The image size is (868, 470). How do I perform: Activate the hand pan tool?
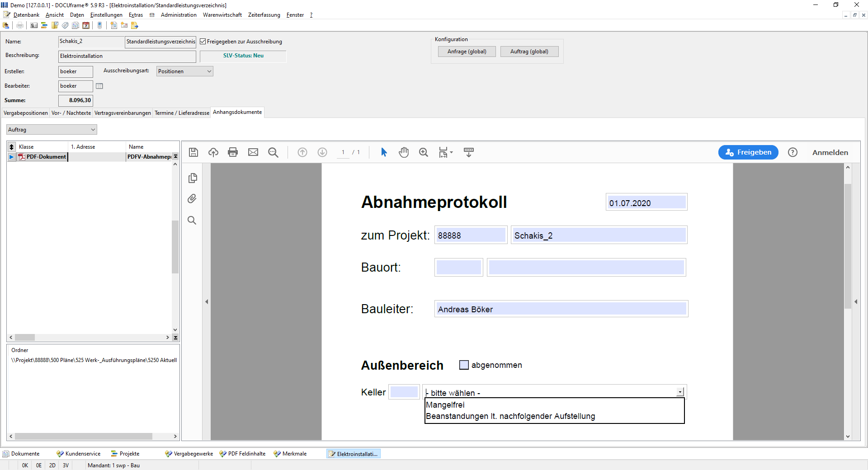click(x=404, y=152)
